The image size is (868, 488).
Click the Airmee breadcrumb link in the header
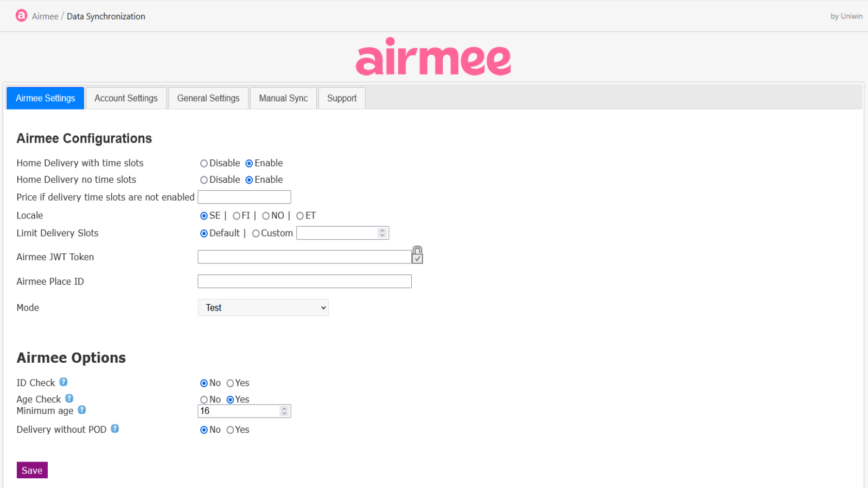(46, 16)
